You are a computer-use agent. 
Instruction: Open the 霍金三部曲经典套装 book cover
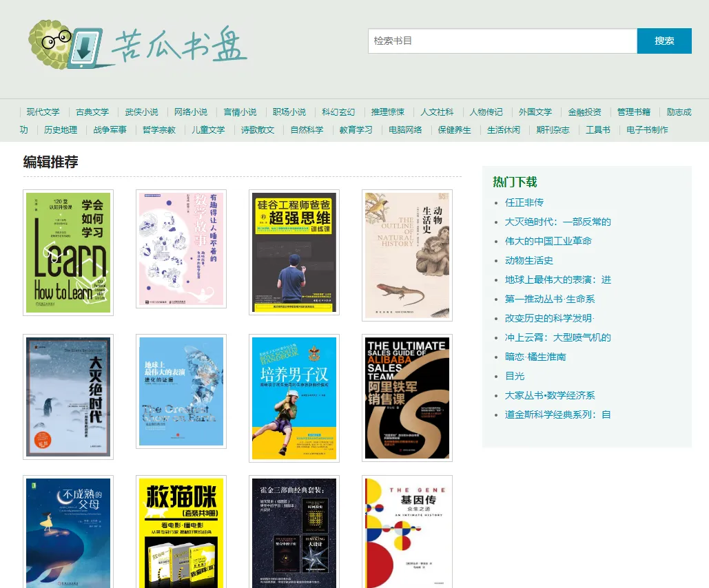click(294, 532)
